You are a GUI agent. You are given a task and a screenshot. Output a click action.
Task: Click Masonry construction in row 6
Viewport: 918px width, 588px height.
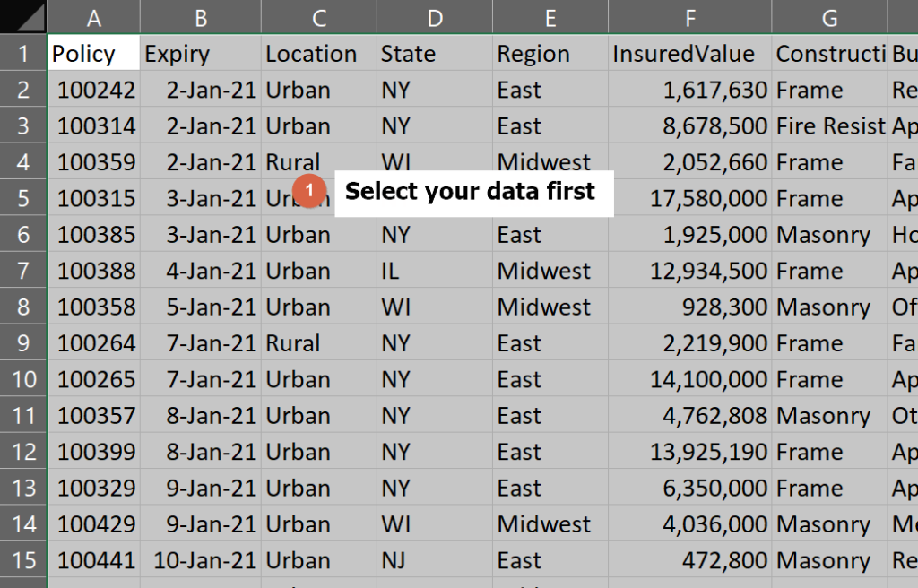[829, 234]
